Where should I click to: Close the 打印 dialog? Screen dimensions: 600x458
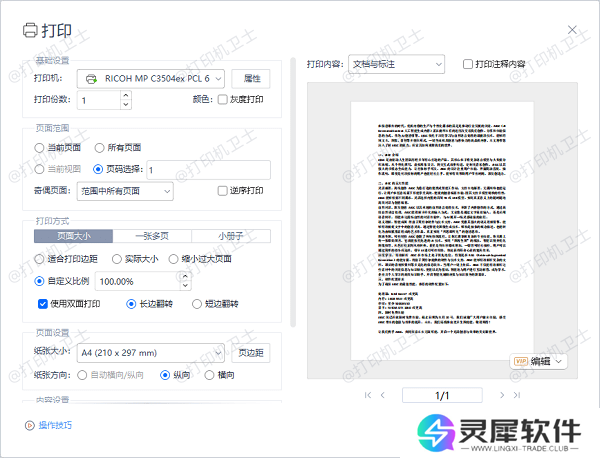click(x=572, y=30)
